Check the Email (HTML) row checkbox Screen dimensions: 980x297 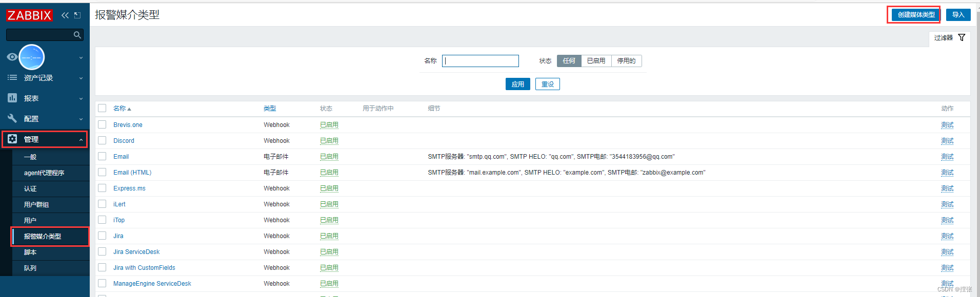point(102,172)
